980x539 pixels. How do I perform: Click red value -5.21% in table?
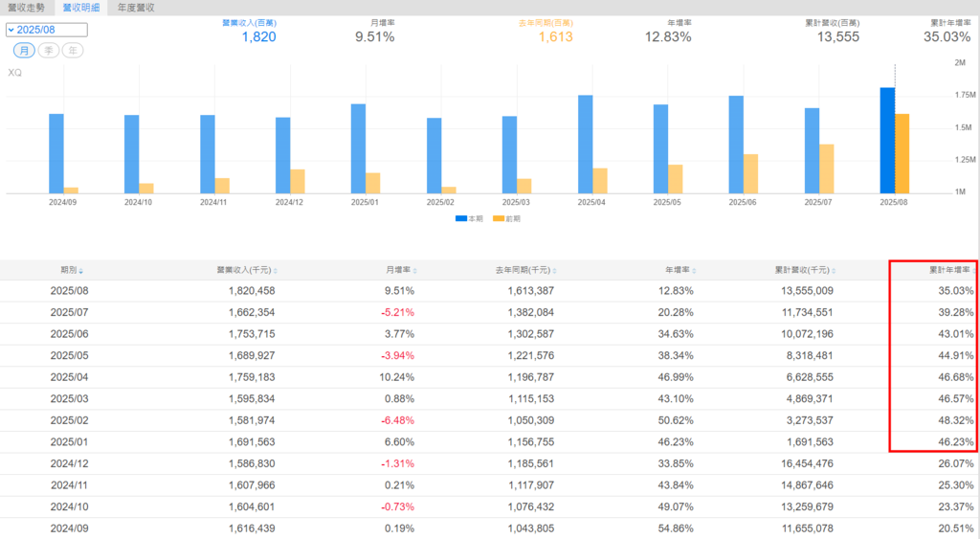point(397,313)
